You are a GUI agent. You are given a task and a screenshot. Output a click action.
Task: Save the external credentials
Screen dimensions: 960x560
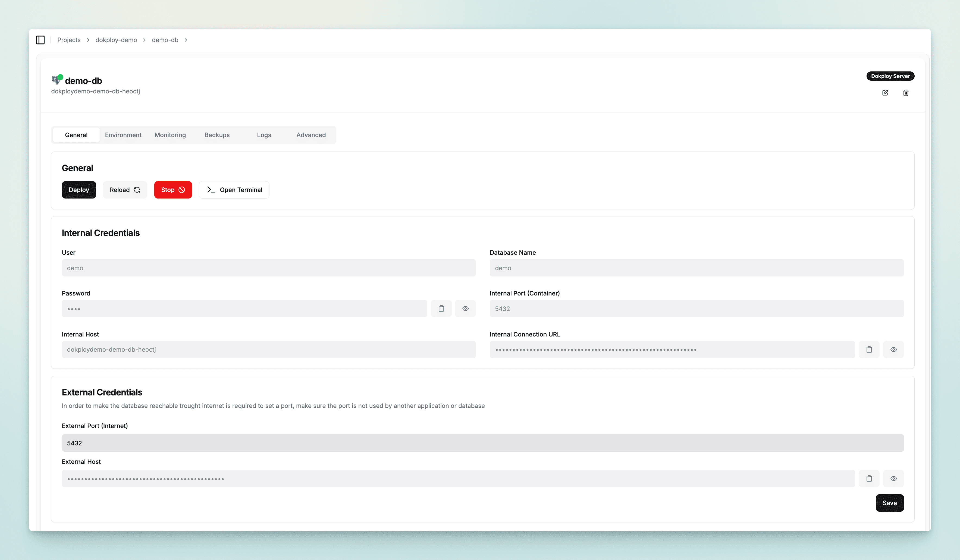click(x=890, y=503)
